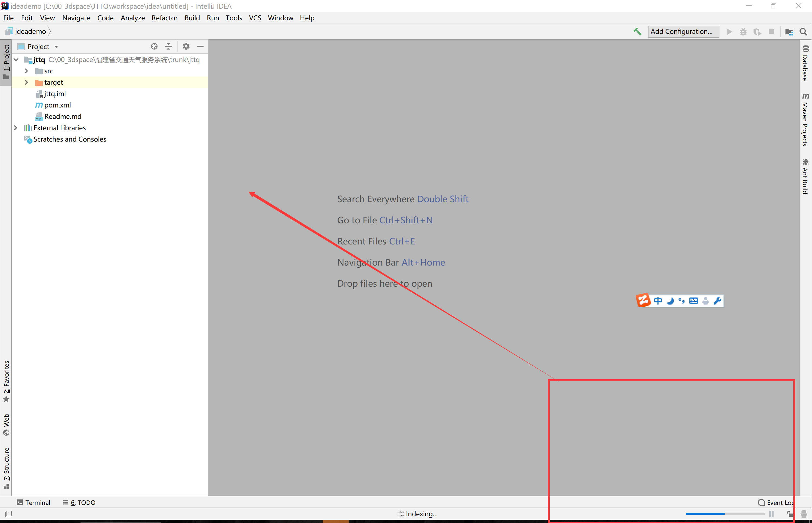Click Collapse All icon in Project panel
The width and height of the screenshot is (812, 523).
click(x=168, y=47)
